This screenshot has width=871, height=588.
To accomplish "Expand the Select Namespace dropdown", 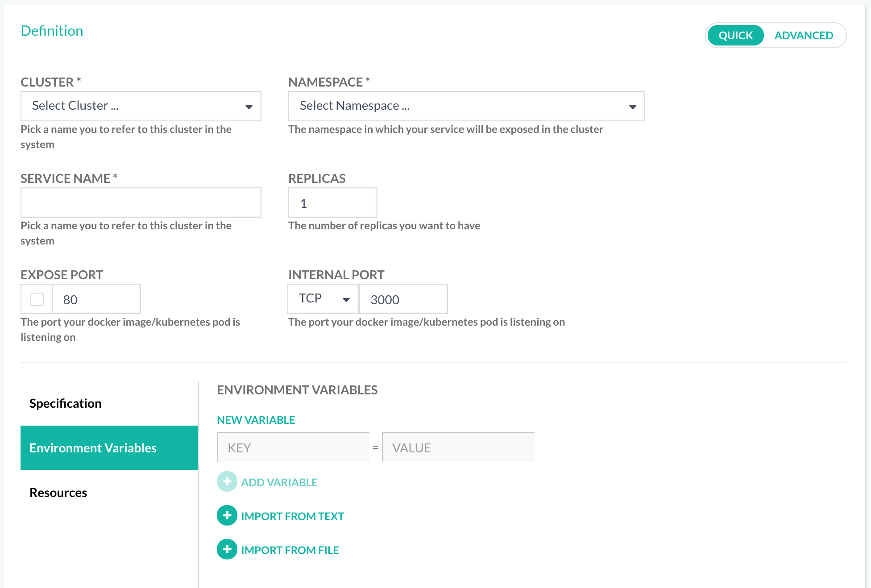I will (466, 106).
